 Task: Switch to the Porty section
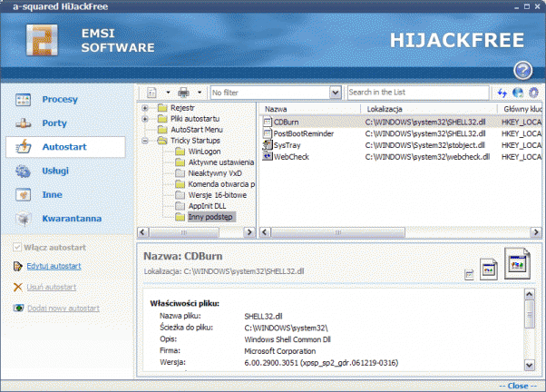click(x=54, y=123)
